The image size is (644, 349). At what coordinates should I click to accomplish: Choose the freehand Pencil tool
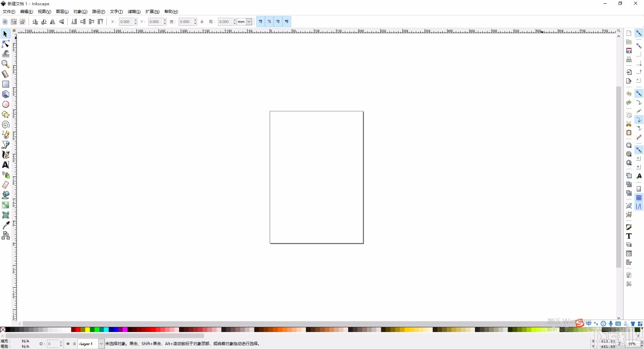click(x=6, y=135)
